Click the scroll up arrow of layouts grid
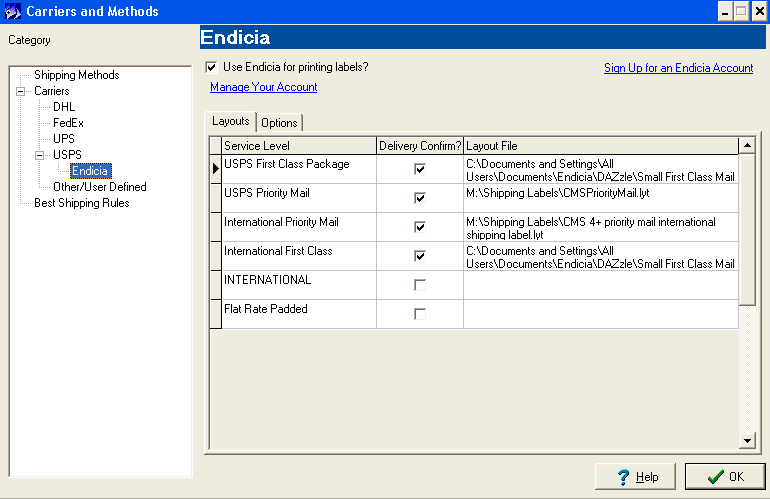 click(747, 145)
